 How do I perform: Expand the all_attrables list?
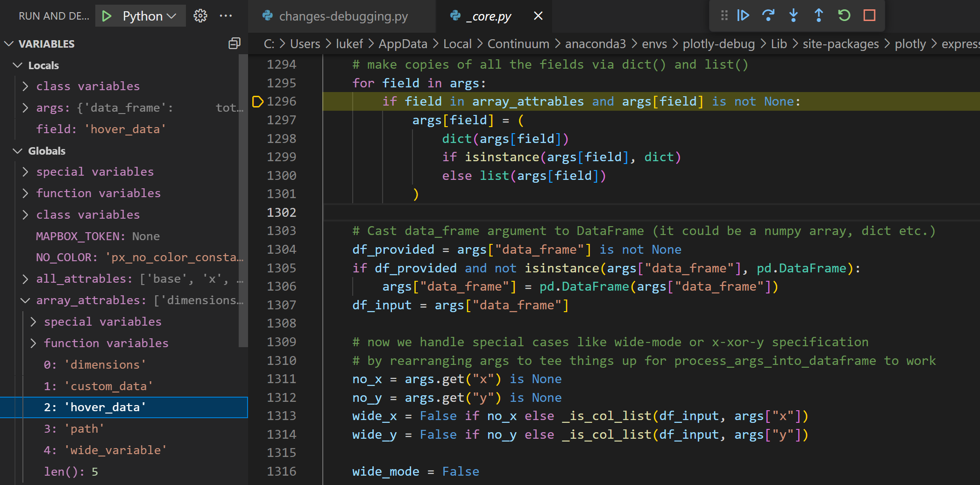click(x=26, y=279)
